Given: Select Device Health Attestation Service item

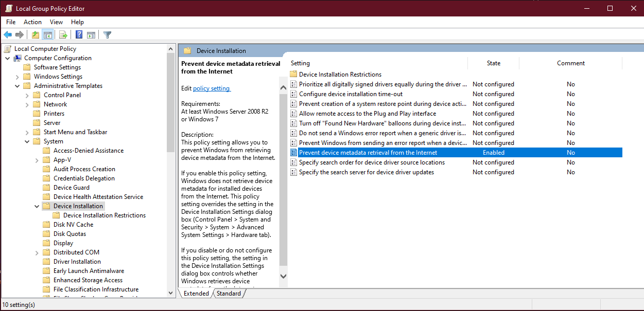Looking at the screenshot, I should 98,197.
